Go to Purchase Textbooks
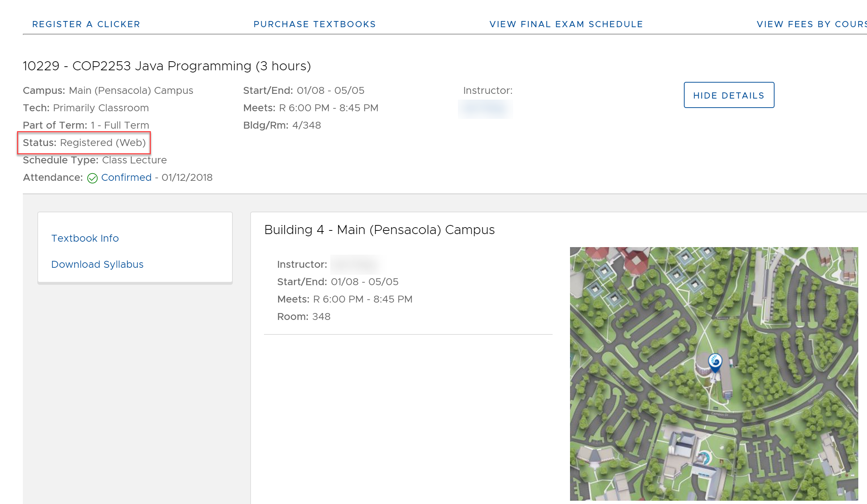The image size is (867, 504). (314, 24)
